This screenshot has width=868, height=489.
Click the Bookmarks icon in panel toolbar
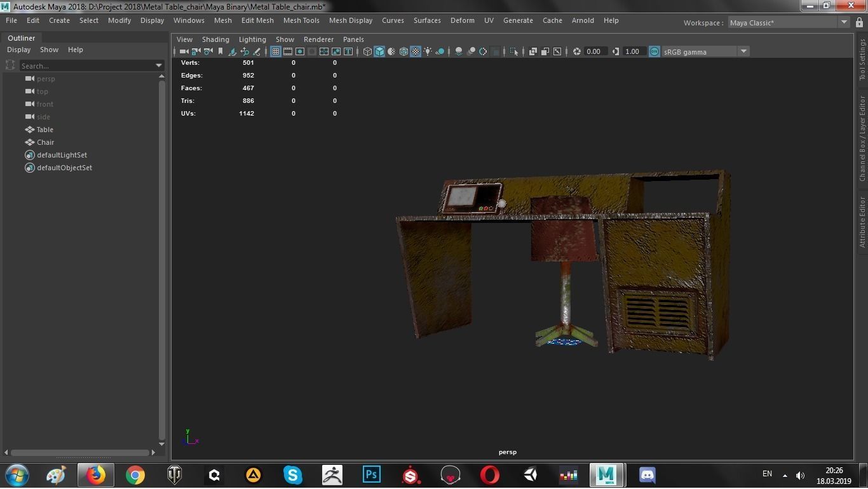[220, 51]
